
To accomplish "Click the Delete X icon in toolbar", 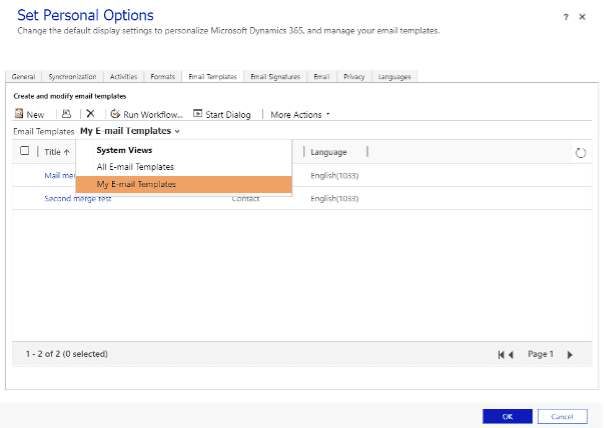I will coord(90,114).
